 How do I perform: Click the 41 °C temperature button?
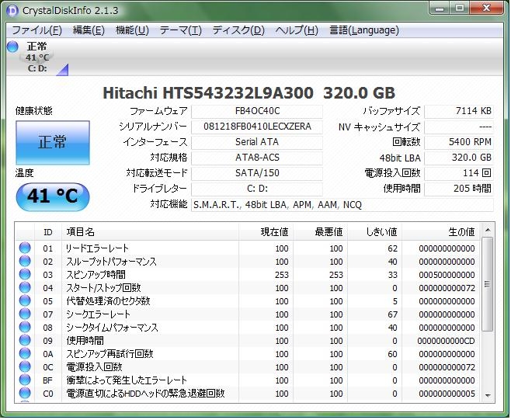click(53, 196)
